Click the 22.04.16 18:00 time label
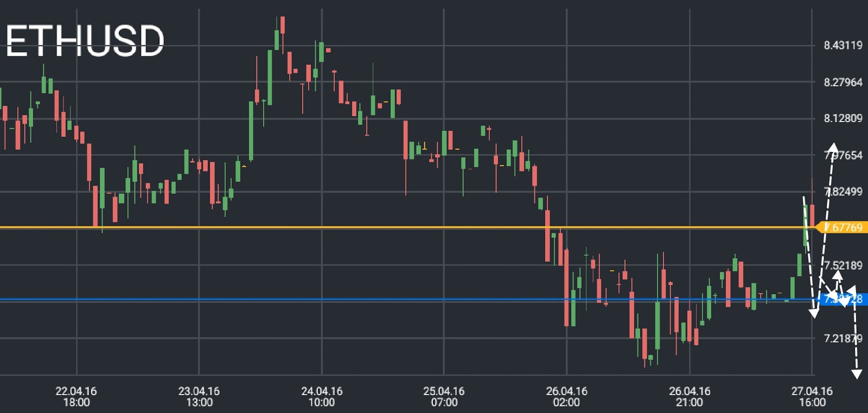 (x=76, y=397)
